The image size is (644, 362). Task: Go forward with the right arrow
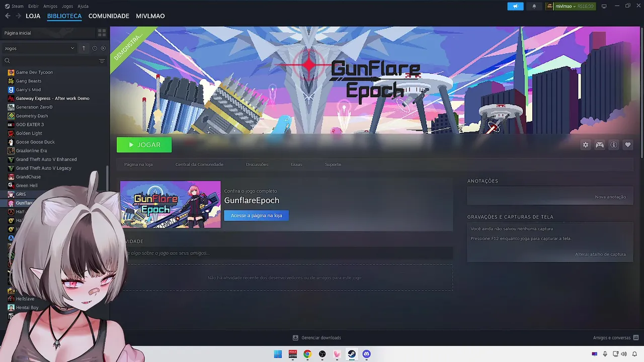(x=18, y=16)
